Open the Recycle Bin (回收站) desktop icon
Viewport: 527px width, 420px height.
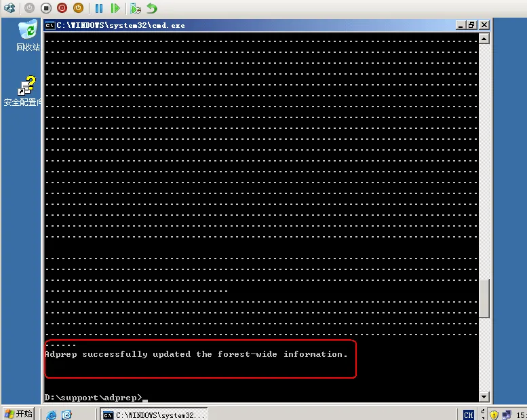coord(28,35)
